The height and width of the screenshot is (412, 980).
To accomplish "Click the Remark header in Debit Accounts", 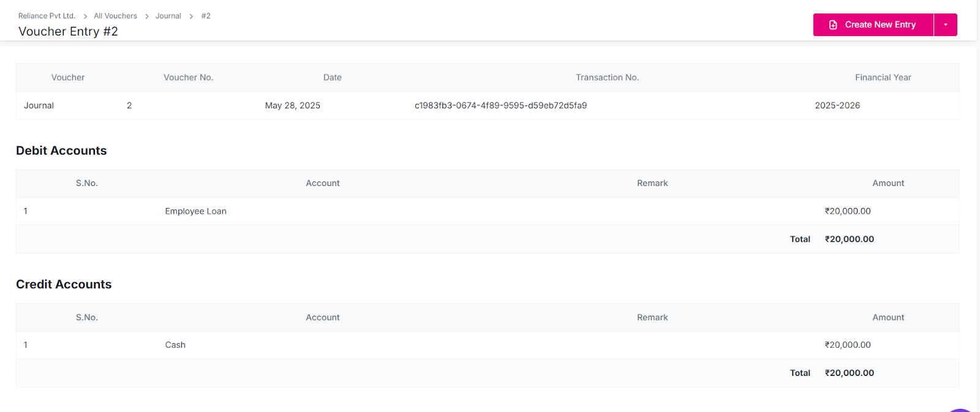I will coord(652,183).
